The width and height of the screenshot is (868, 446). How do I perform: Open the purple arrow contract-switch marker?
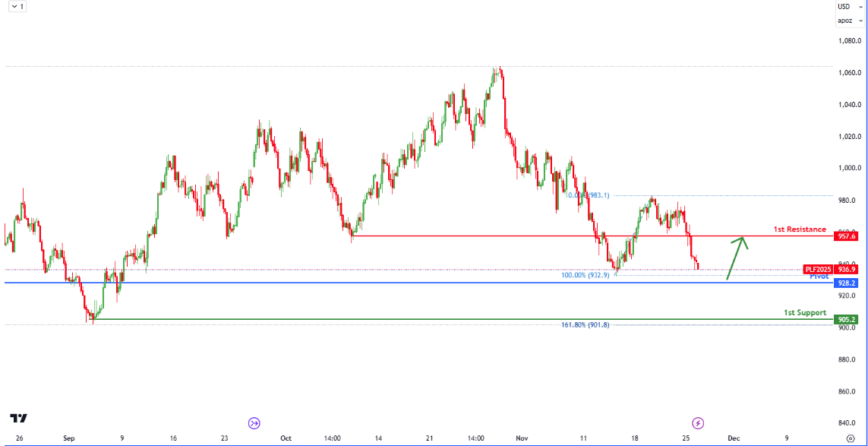click(x=254, y=423)
